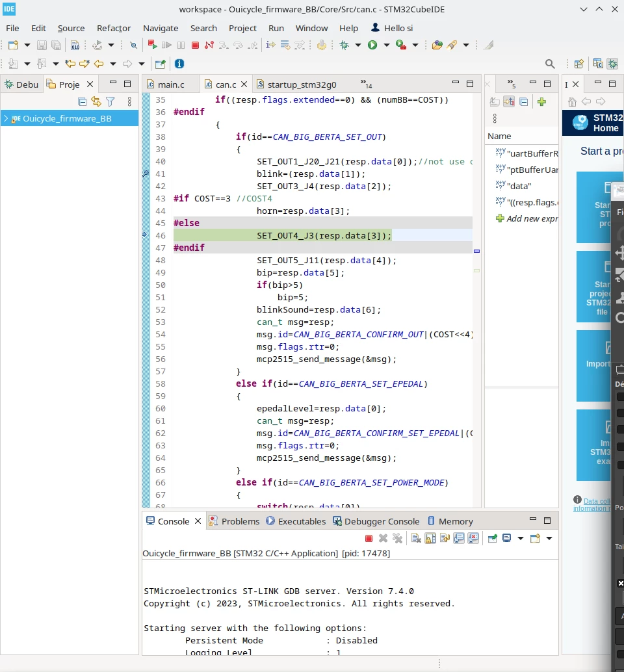Viewport: 624px width, 672px height.
Task: Open the File menu
Action: pos(12,29)
